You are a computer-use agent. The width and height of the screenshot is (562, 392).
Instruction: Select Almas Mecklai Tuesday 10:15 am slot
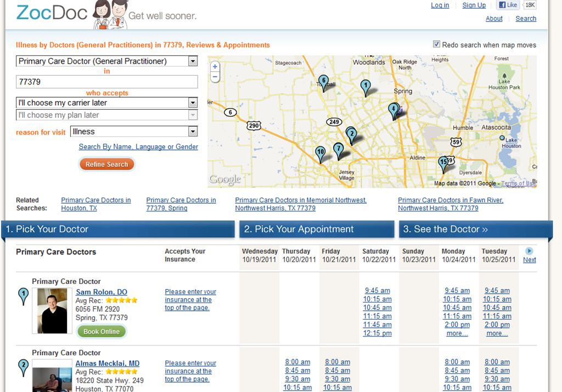tap(497, 388)
